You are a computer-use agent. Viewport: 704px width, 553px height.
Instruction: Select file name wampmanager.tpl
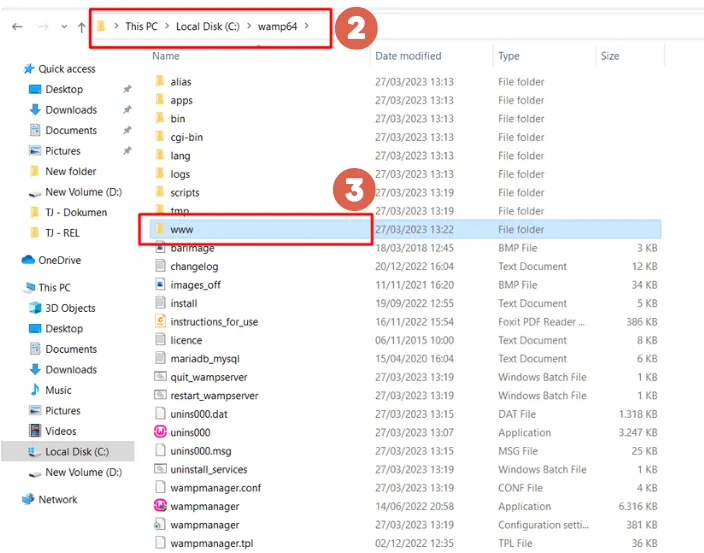click(x=212, y=543)
